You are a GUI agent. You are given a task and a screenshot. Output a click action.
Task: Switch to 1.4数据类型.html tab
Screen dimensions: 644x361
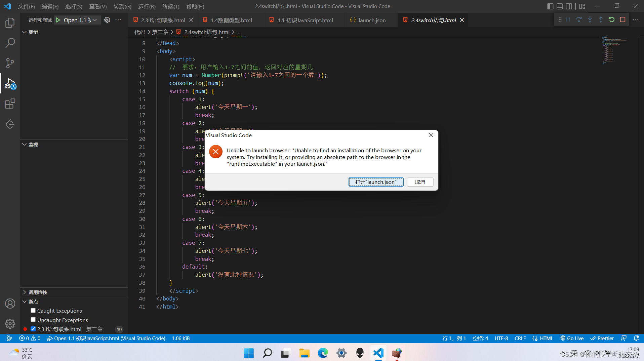(231, 20)
